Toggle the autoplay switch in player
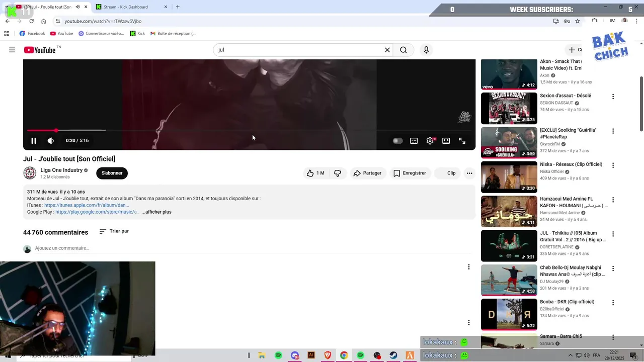This screenshot has height=362, width=644. [x=397, y=141]
